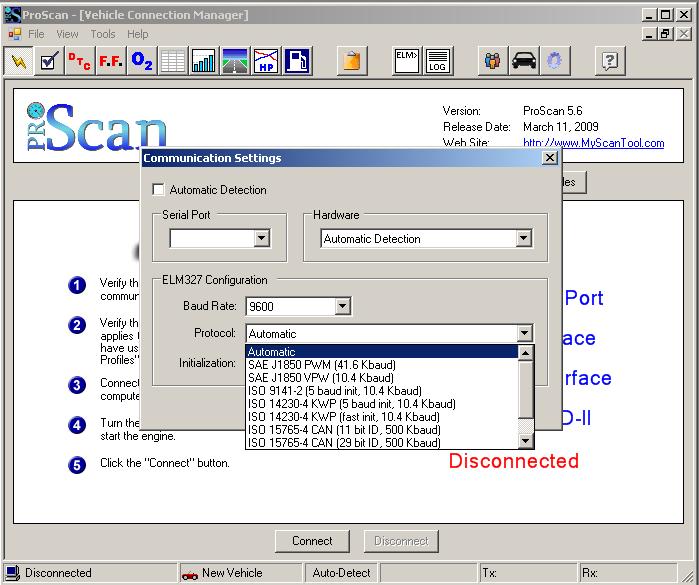Viewport: 699px width, 585px height.
Task: Click the bar graph toolbar icon
Action: coord(203,61)
